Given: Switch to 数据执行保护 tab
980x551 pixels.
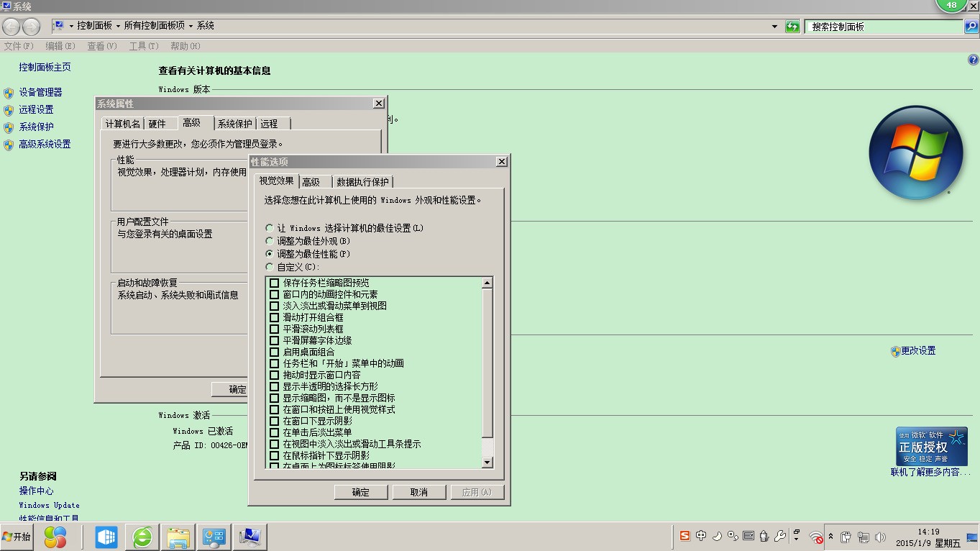Looking at the screenshot, I should pyautogui.click(x=362, y=182).
